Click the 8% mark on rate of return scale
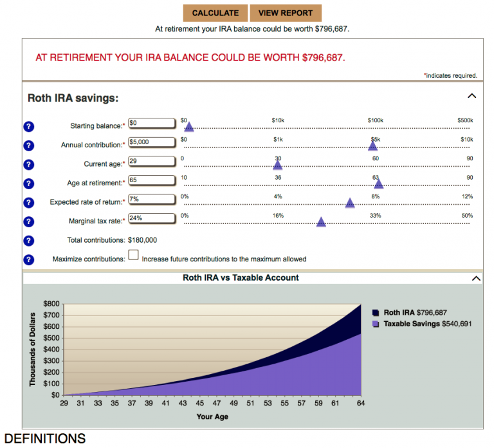 (x=376, y=196)
